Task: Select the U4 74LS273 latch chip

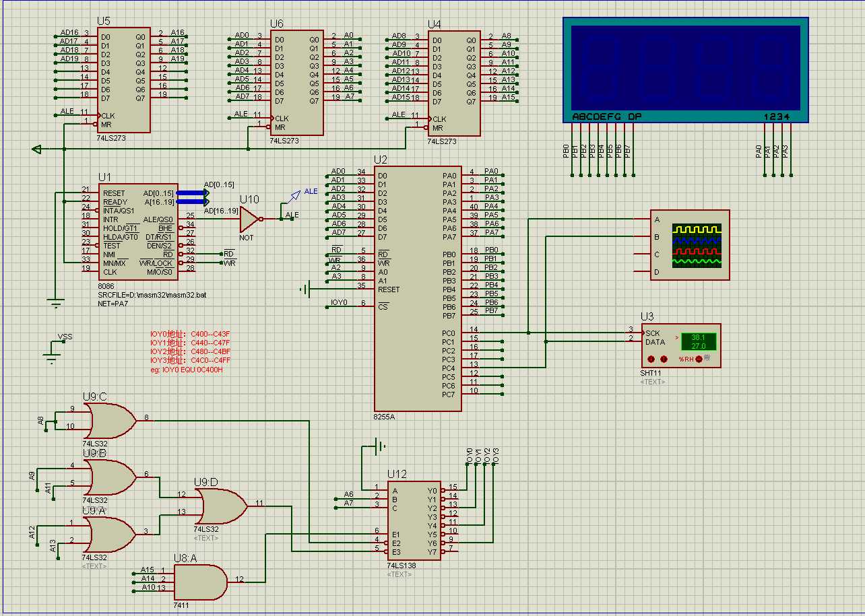Action: (x=454, y=83)
